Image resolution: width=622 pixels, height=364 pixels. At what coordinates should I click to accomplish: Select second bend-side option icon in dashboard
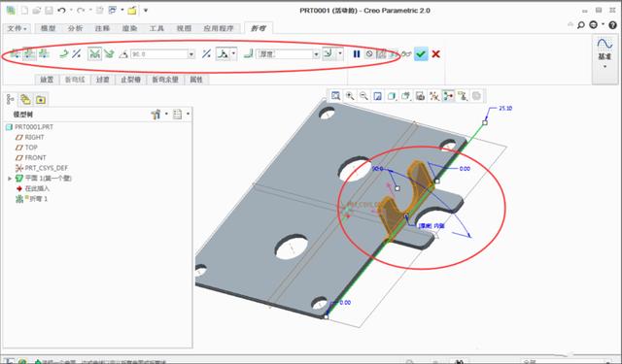29,53
